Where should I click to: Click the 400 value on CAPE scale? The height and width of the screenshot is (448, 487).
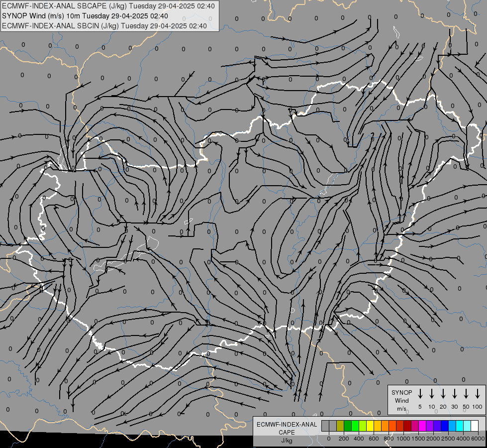point(359,439)
